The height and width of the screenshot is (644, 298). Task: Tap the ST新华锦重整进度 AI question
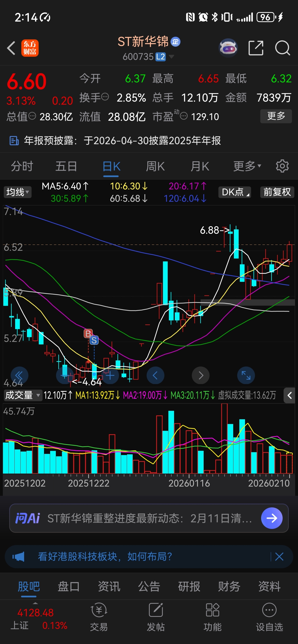pos(149,518)
